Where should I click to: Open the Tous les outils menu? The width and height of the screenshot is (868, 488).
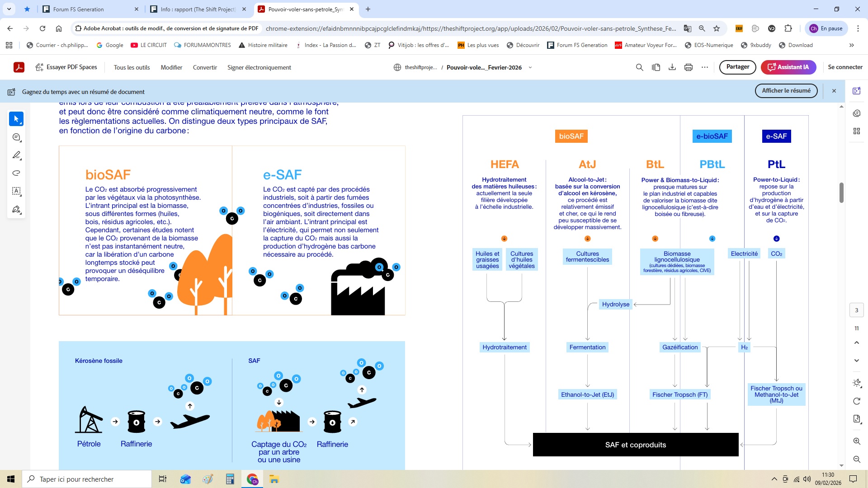(132, 67)
